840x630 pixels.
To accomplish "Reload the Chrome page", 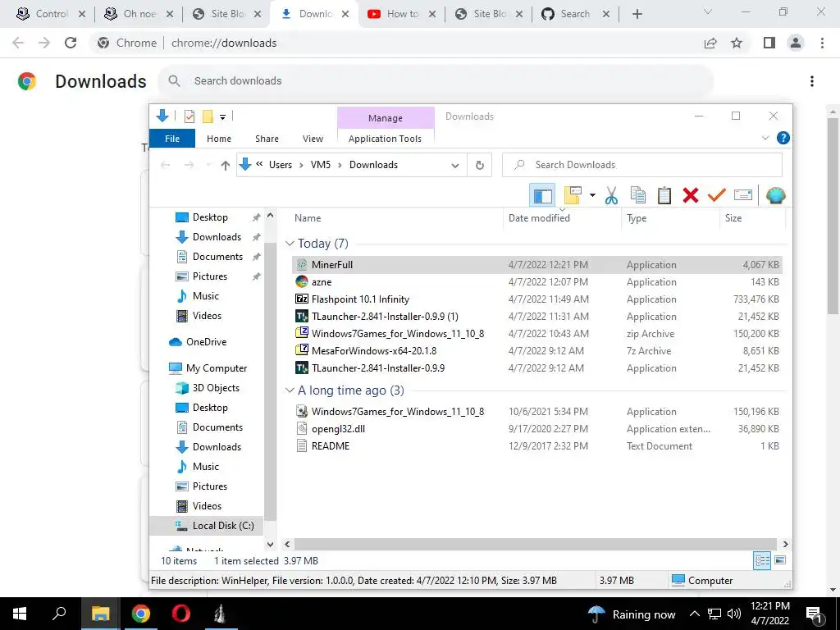I will [x=71, y=43].
